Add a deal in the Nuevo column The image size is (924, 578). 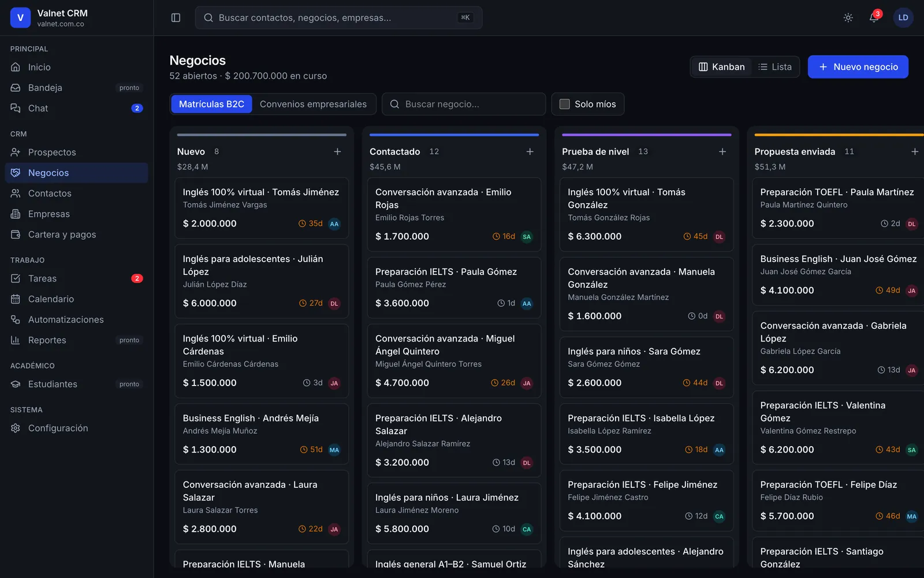pos(338,151)
